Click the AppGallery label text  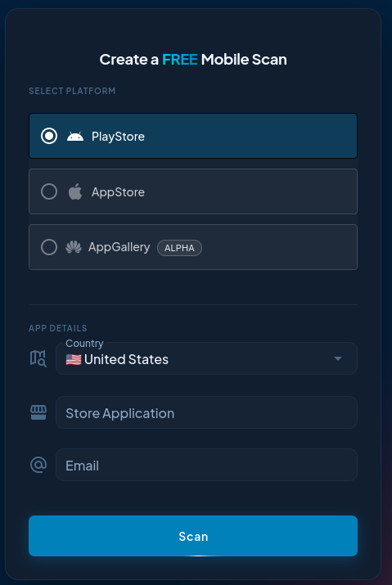119,247
